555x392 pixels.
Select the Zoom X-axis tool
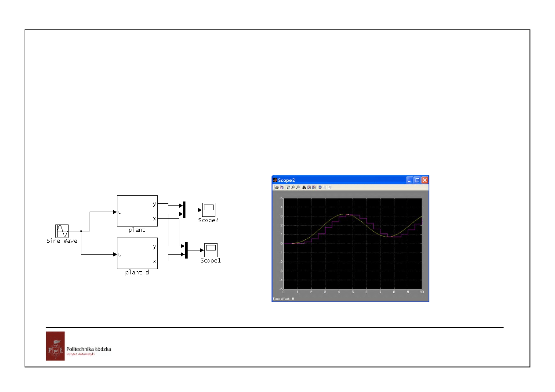click(293, 187)
